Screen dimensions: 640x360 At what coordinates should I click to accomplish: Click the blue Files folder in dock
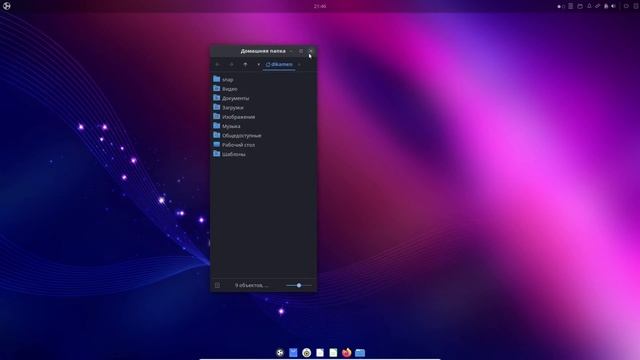(360, 353)
